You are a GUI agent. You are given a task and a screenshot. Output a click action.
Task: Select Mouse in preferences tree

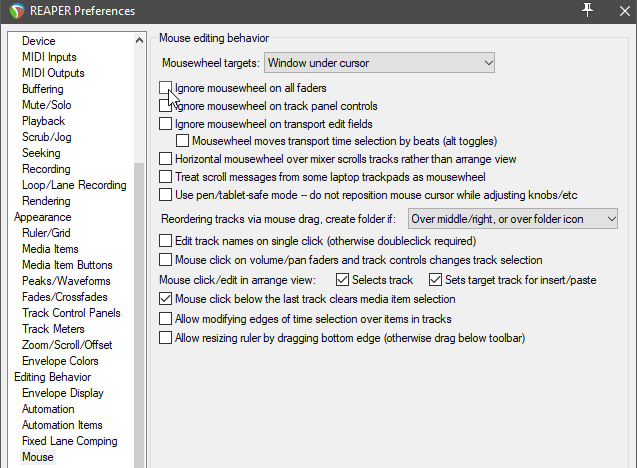click(x=38, y=457)
